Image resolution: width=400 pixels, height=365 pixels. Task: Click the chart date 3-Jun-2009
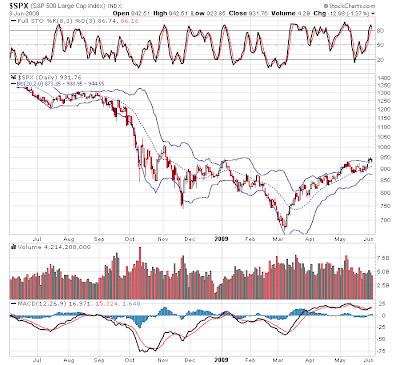24,13
